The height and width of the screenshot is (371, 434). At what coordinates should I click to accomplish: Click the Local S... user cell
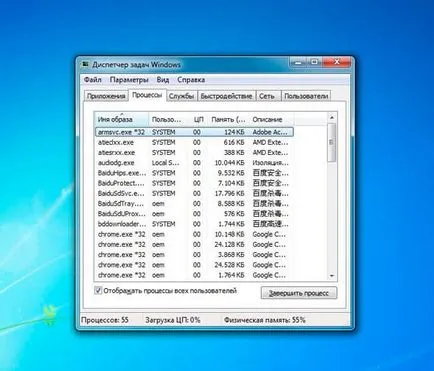166,163
